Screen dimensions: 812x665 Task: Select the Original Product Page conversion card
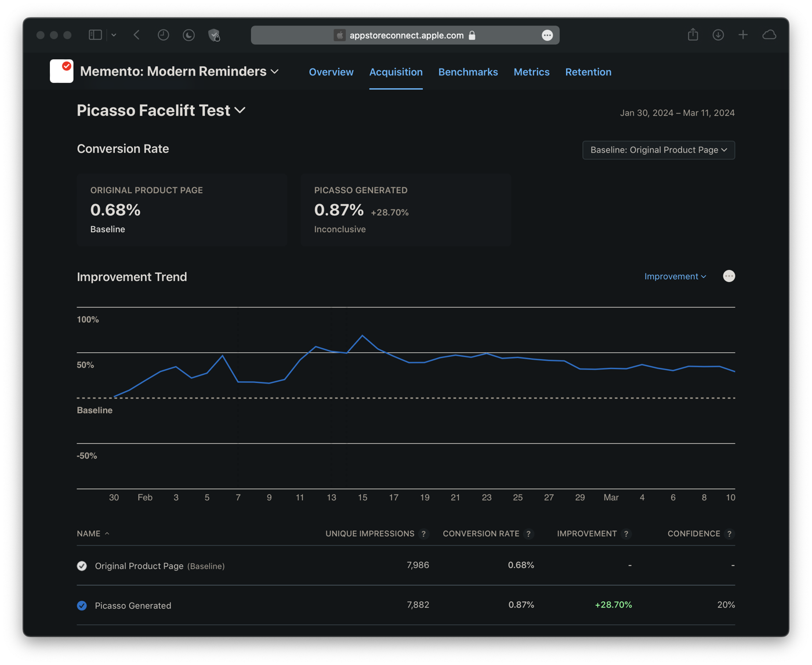[182, 209]
